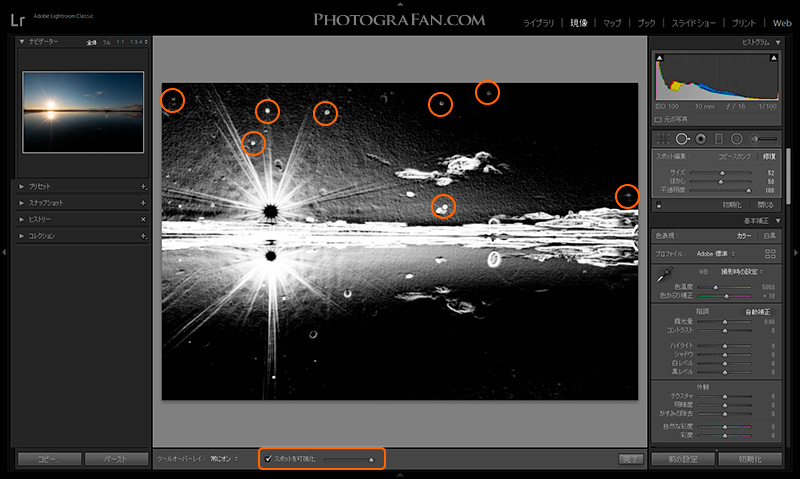
Task: Click the Copy button
Action: tap(49, 459)
